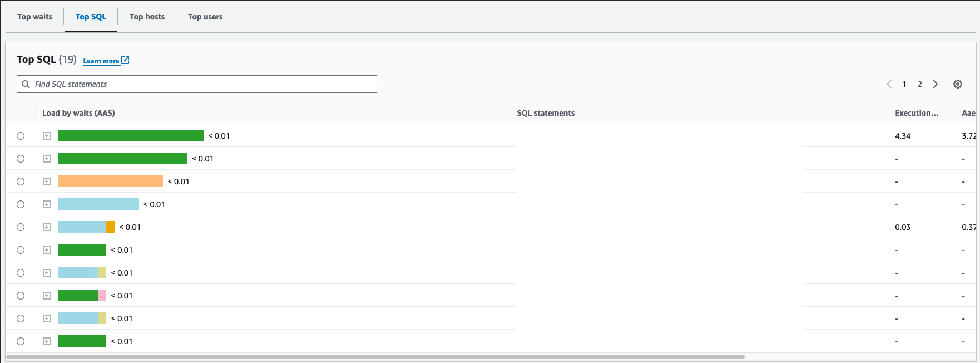980x363 pixels.
Task: Switch to the Top waits tab
Action: 34,17
